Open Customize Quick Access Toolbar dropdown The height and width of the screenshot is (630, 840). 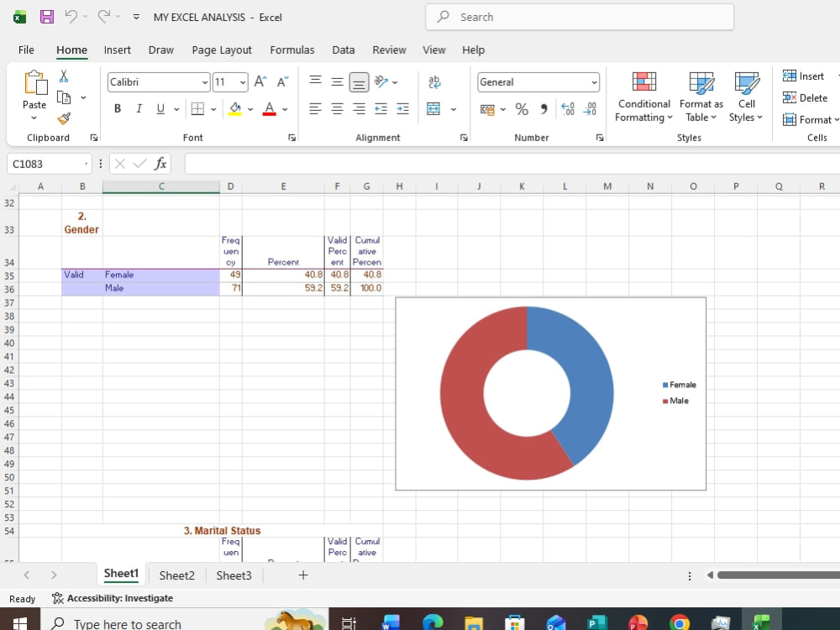(x=136, y=17)
